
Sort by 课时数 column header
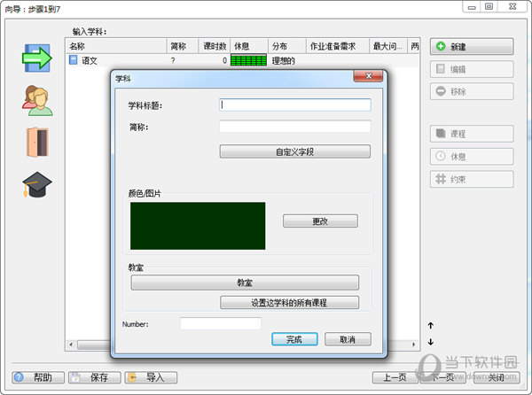215,46
